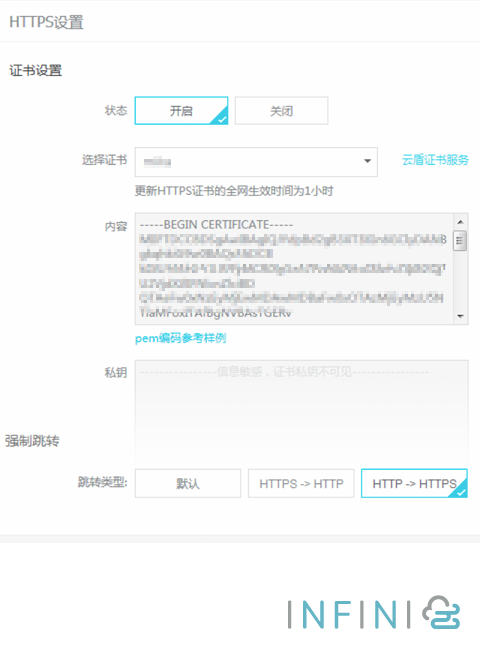This screenshot has height=649, width=480.
Task: Click the certificate textarea scroll up arrow
Action: pos(460,222)
